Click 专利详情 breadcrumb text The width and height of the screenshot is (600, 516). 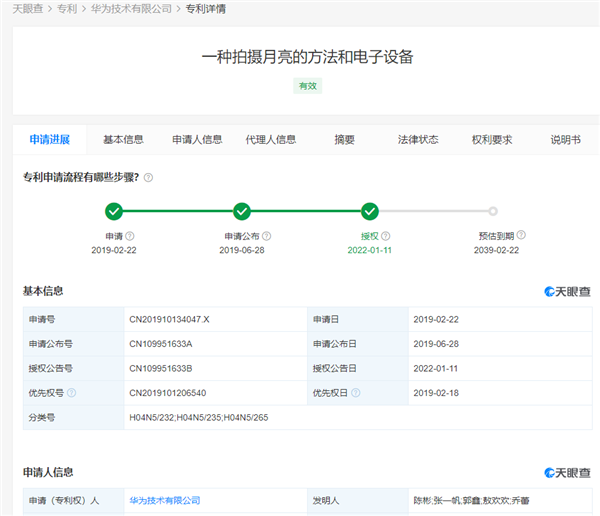(x=205, y=9)
